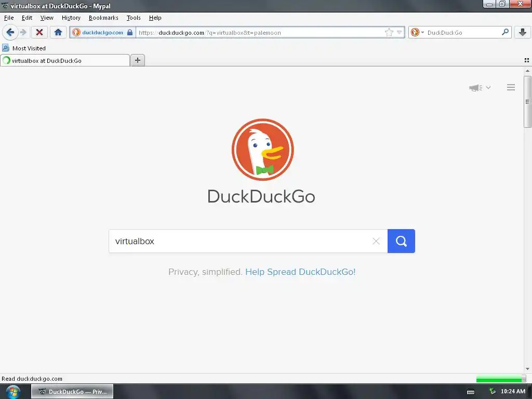Viewport: 532px width, 399px height.
Task: Select the virtualbox at DuckDuckGo tab
Action: [x=65, y=61]
